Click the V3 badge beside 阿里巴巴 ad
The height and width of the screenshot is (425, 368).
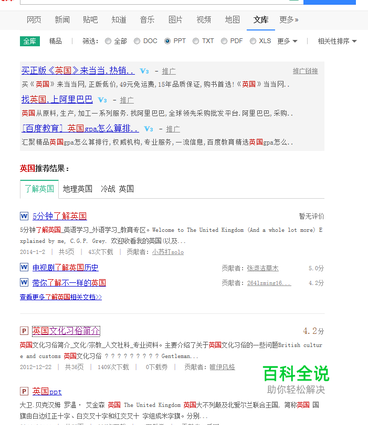pos(102,100)
